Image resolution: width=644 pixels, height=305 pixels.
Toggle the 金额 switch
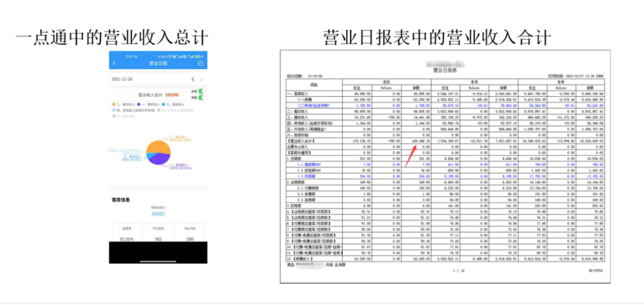coord(201,92)
